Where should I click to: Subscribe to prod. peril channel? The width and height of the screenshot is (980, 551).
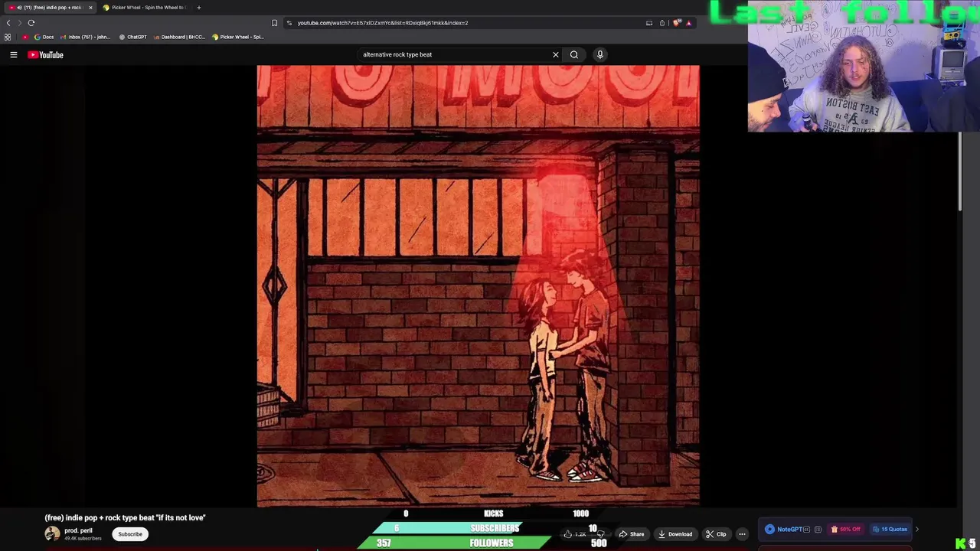point(130,534)
